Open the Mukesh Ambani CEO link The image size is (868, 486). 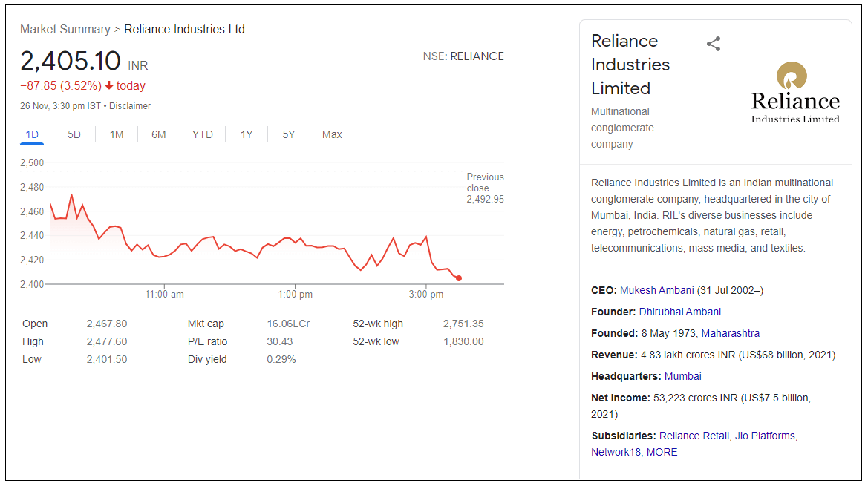[656, 290]
